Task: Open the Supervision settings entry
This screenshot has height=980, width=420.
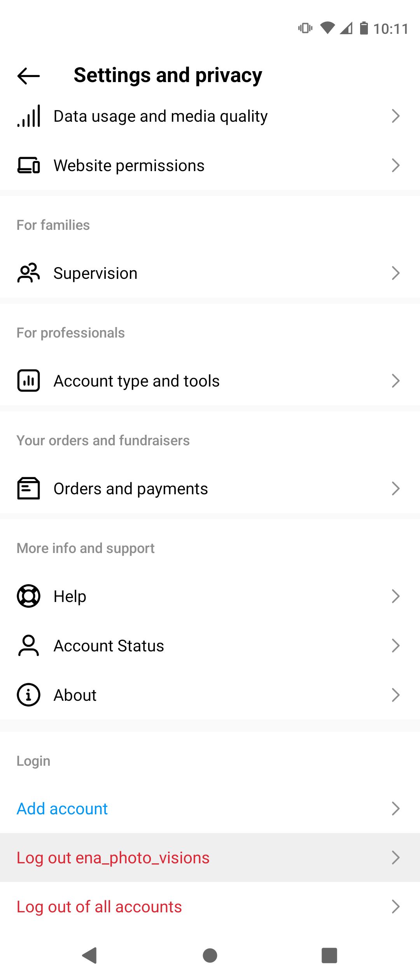Action: tap(95, 273)
